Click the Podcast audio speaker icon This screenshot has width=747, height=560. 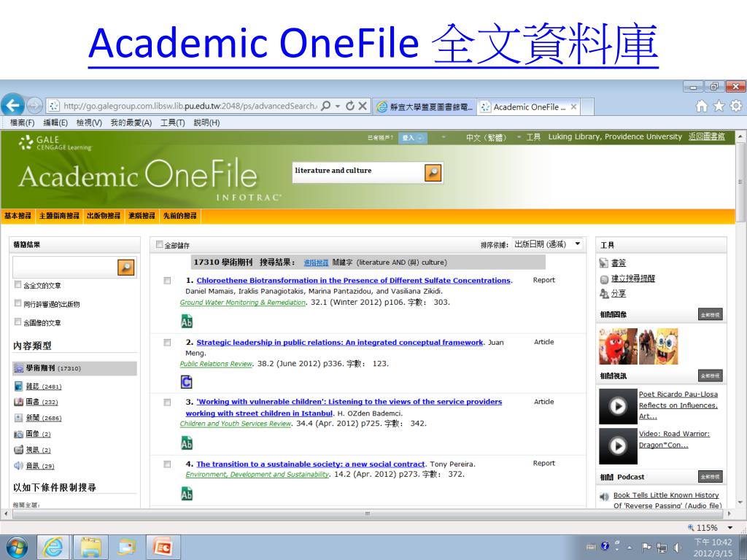pos(604,497)
